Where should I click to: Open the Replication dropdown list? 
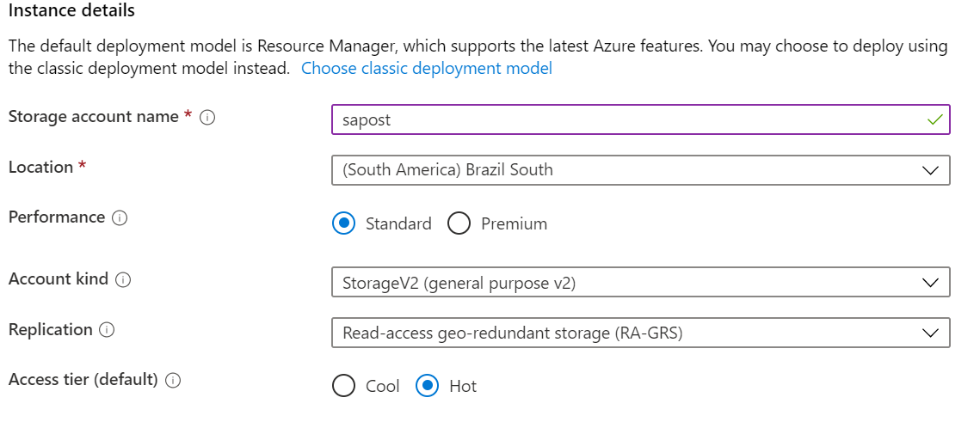pos(641,333)
